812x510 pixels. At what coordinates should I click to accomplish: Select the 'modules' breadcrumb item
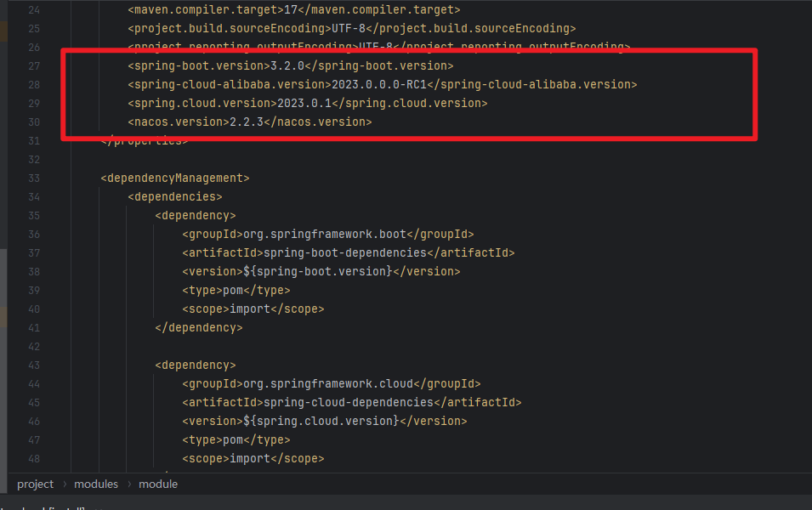[96, 484]
